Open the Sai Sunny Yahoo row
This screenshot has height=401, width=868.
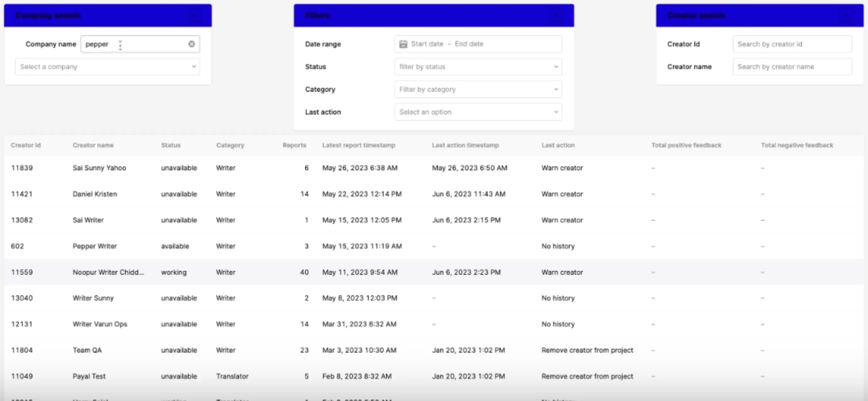click(x=434, y=168)
